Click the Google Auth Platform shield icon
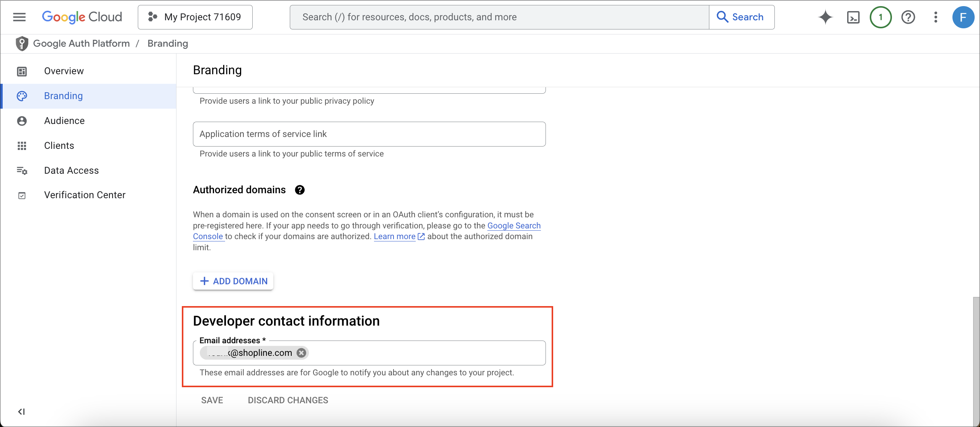The image size is (980, 427). click(x=22, y=44)
